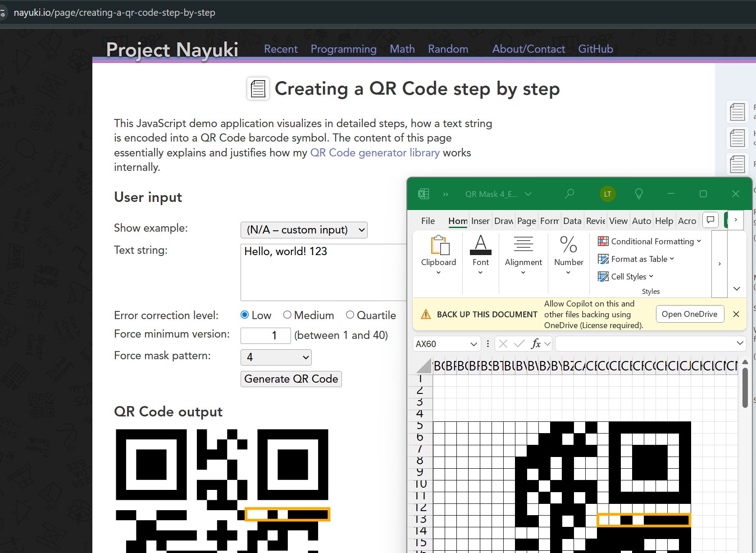Select the Quartile error correction radio
This screenshot has width=756, height=553.
pyautogui.click(x=350, y=315)
